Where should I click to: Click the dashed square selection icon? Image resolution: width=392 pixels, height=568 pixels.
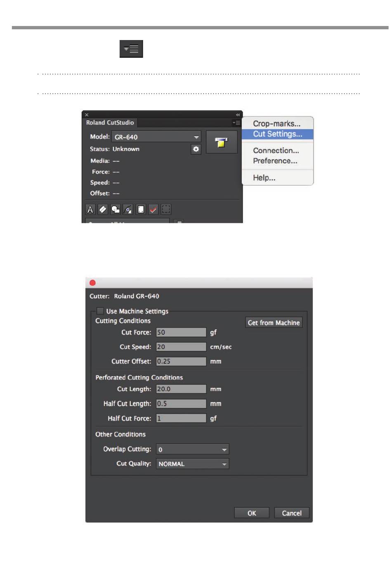coord(166,209)
